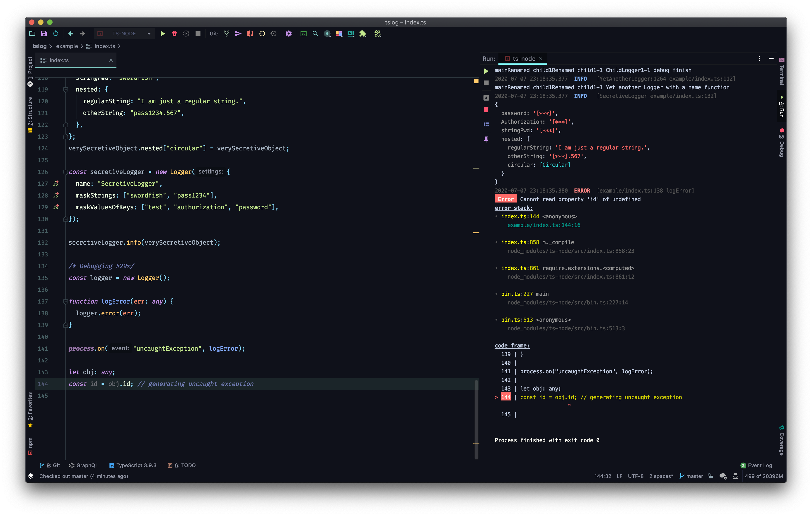Open search with the magnifier icon
Viewport: 812px width, 516px height.
point(315,34)
